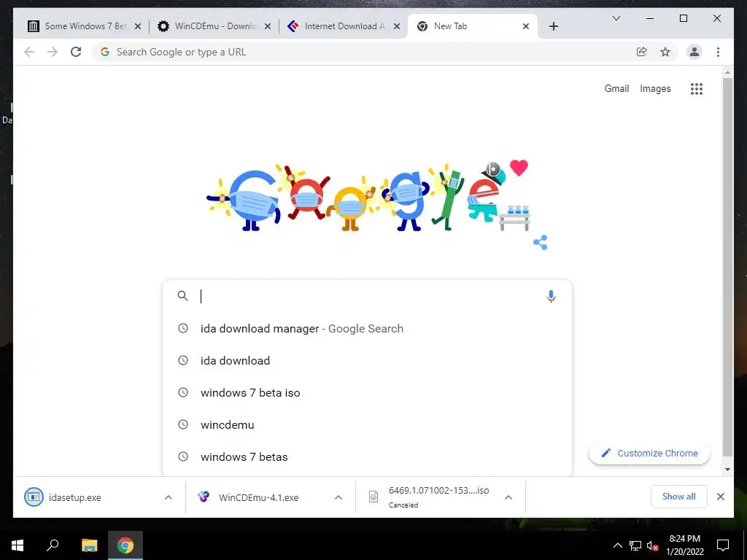Close the WinCDEmu Download tab

[268, 26]
